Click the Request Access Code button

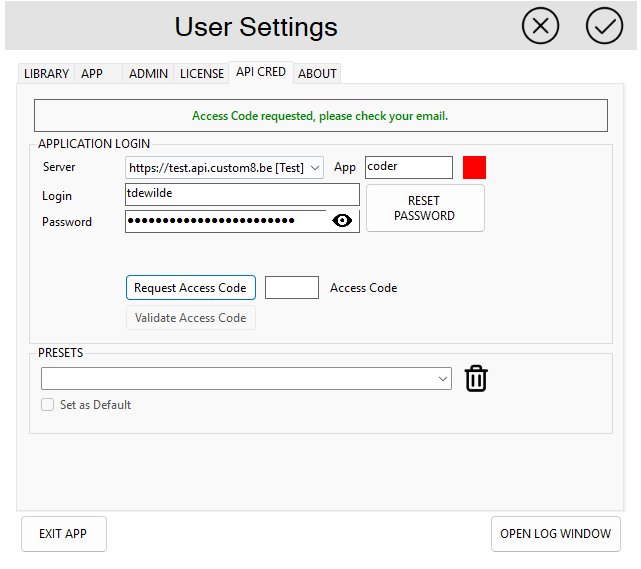pyautogui.click(x=190, y=288)
